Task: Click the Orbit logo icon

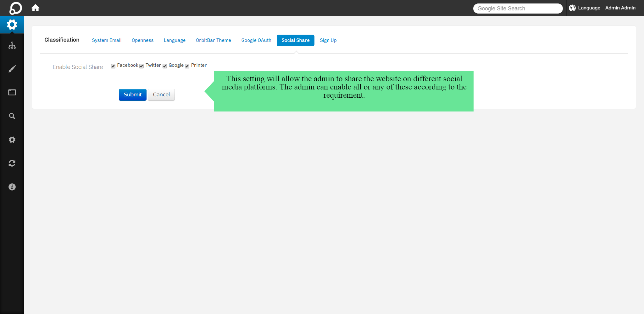Action: pos(15,8)
